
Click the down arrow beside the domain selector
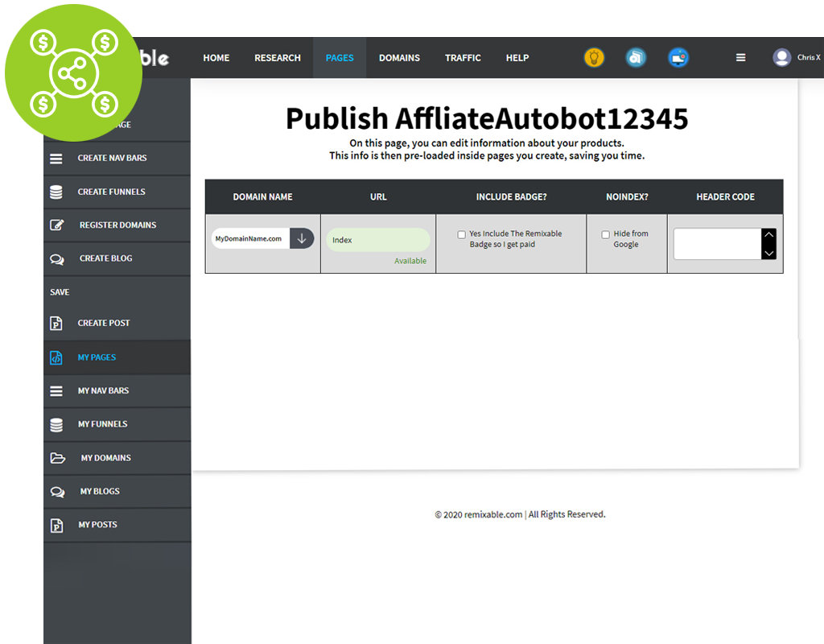[x=302, y=238]
